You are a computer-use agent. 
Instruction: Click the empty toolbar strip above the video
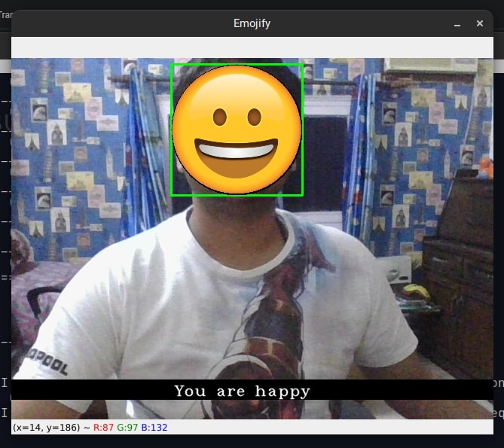(252, 47)
